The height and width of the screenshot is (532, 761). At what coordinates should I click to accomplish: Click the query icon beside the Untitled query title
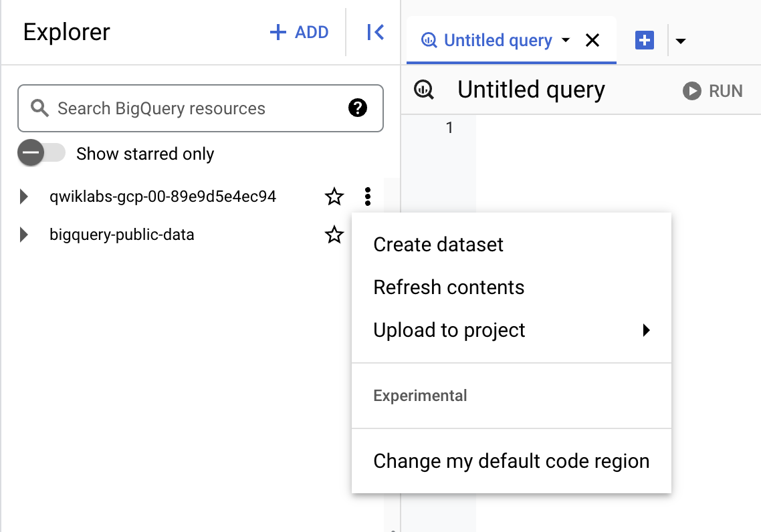tap(424, 90)
